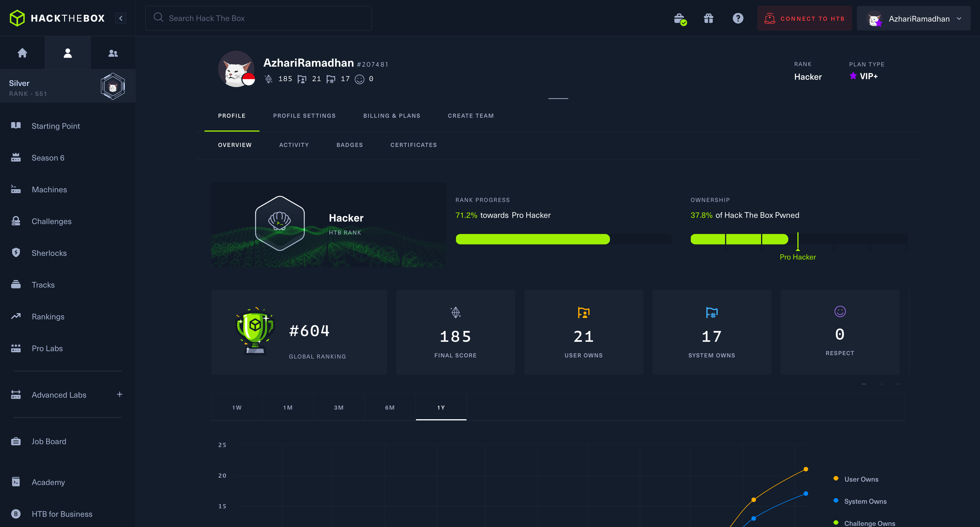Select the user profile icon tab
The width and height of the screenshot is (980, 527).
pos(68,52)
